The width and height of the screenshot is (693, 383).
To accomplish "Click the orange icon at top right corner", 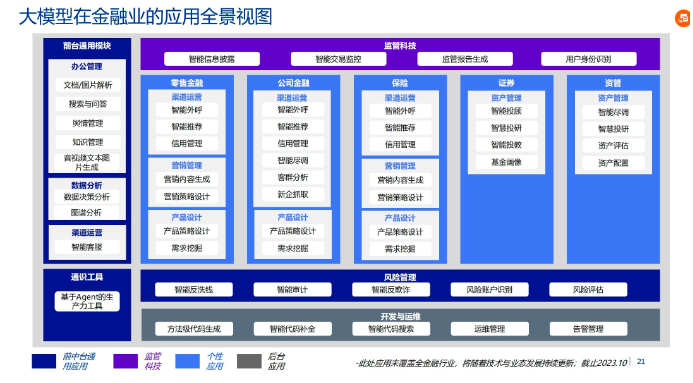I will 683,18.
